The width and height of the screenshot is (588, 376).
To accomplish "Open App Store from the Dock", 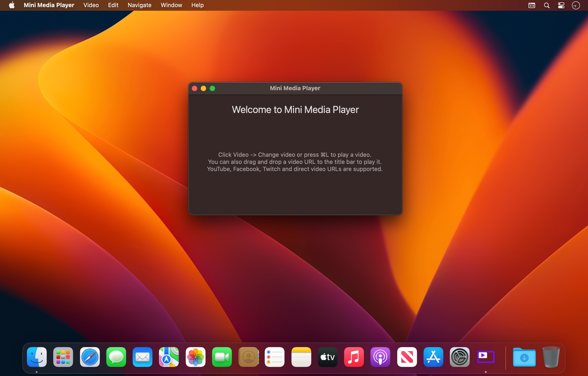I will click(433, 357).
